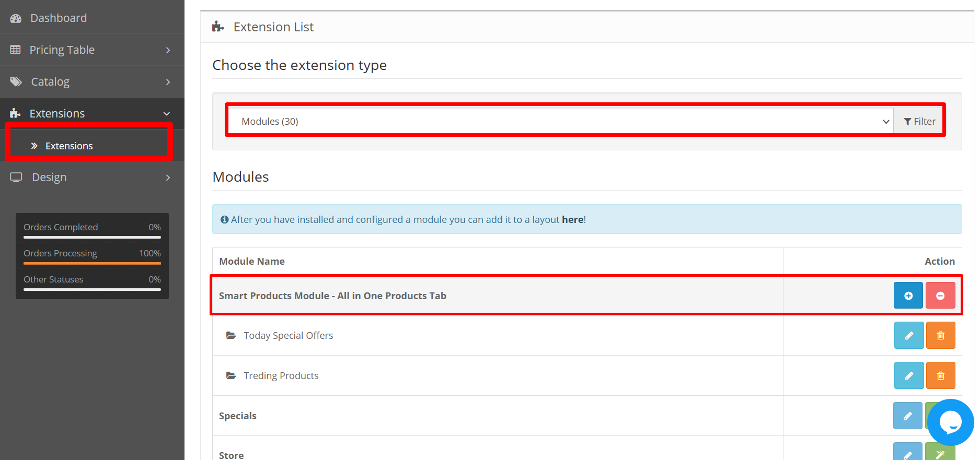The image size is (980, 460).
Task: Open the Modules (30) extension type dropdown
Action: (x=560, y=121)
